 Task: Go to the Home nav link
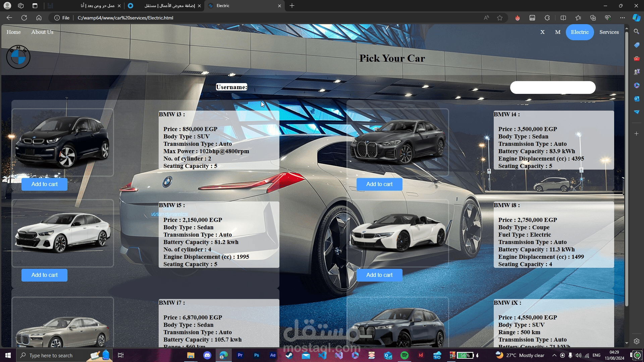[x=13, y=32]
